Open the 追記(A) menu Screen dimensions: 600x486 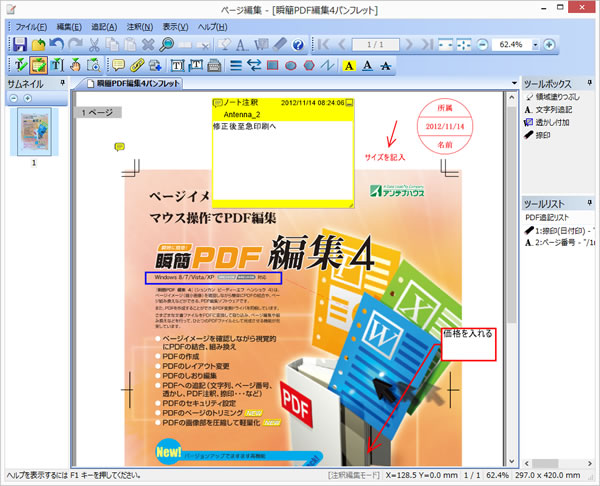click(104, 27)
